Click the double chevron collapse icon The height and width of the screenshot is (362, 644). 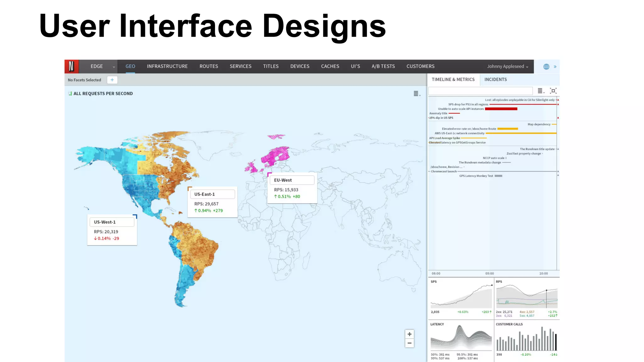[x=555, y=67]
